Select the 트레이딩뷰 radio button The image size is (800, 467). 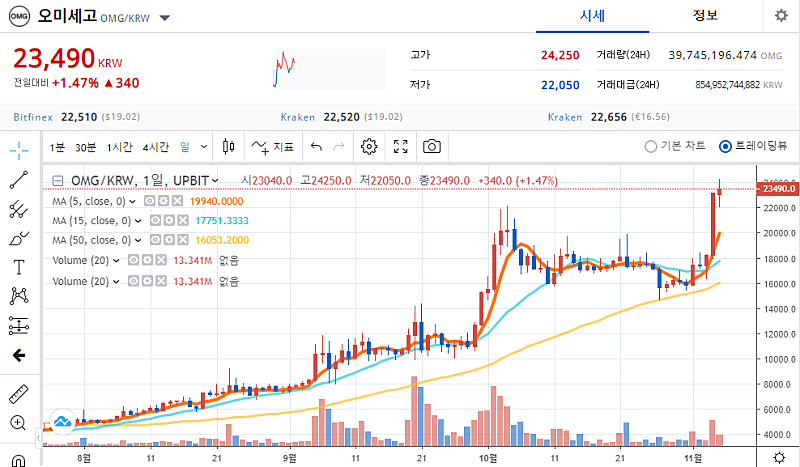pyautogui.click(x=725, y=146)
